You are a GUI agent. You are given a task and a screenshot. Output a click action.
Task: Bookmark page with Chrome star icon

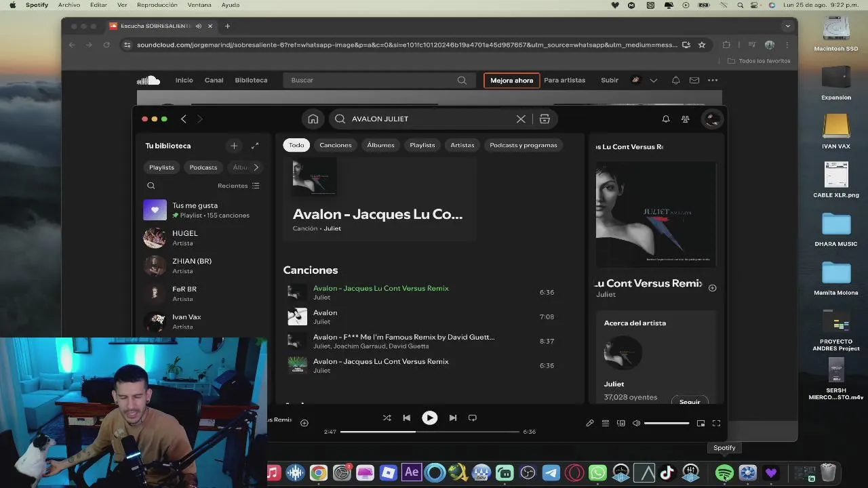click(x=702, y=45)
